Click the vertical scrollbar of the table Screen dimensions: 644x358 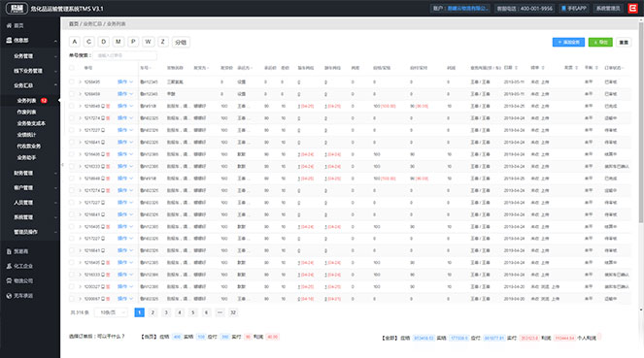tap(641, 123)
